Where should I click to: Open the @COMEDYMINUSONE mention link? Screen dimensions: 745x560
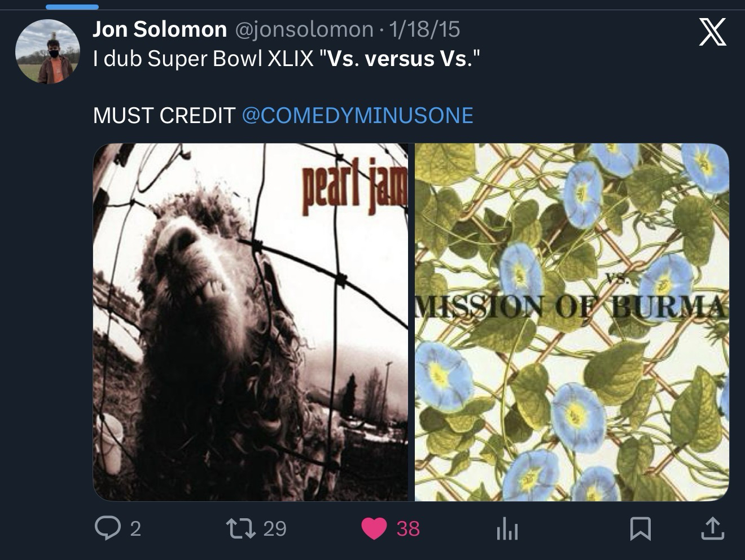[x=357, y=116]
